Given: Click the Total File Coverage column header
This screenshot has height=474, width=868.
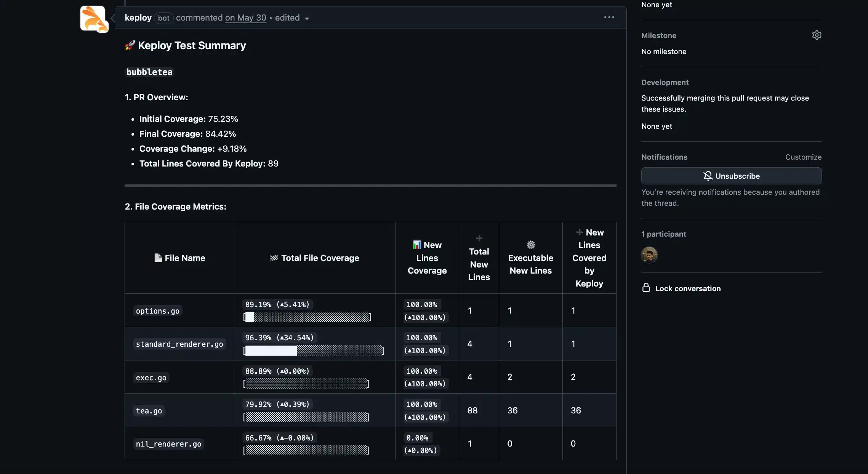Looking at the screenshot, I should tap(315, 258).
